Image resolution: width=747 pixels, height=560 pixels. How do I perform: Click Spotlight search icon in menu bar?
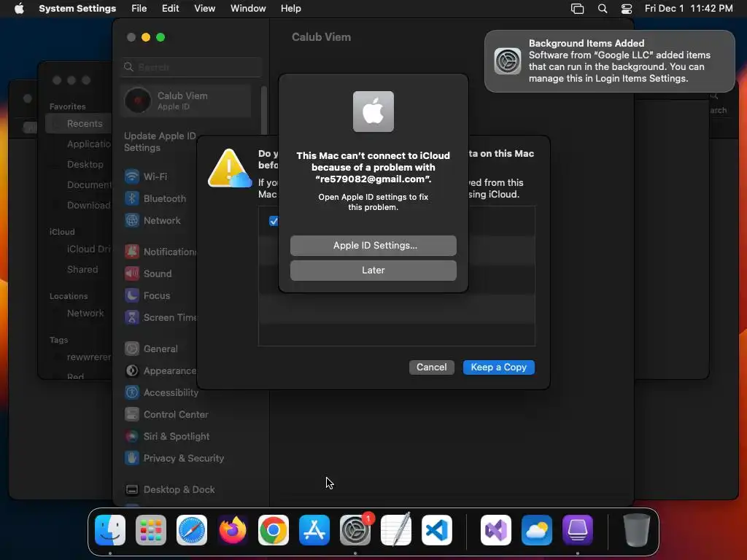(602, 8)
